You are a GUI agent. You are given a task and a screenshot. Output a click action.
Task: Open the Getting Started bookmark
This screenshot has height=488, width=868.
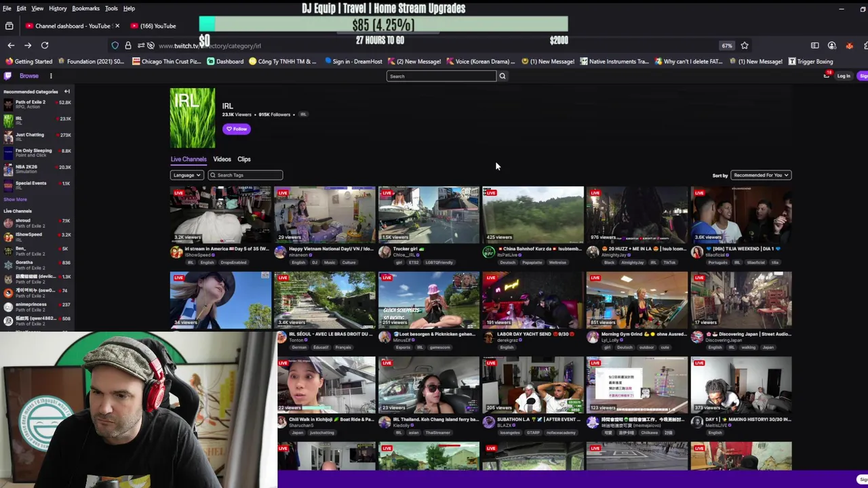[x=28, y=62]
